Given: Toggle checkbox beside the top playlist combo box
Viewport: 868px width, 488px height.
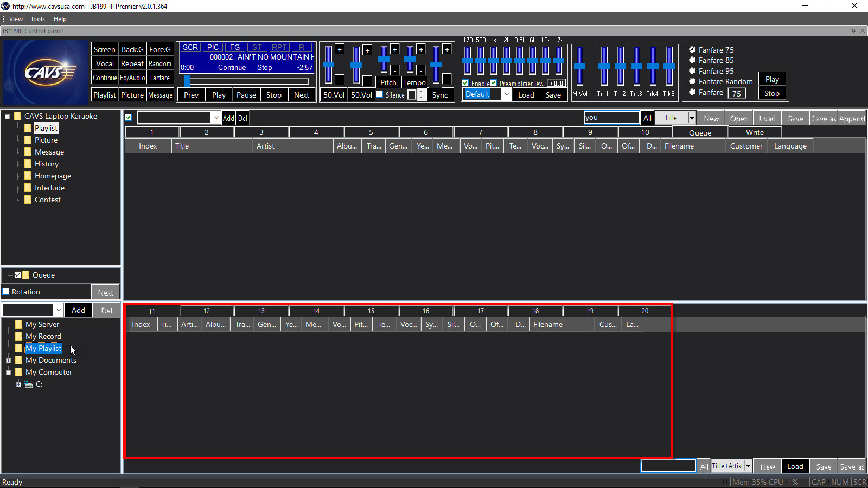Looking at the screenshot, I should pyautogui.click(x=129, y=117).
